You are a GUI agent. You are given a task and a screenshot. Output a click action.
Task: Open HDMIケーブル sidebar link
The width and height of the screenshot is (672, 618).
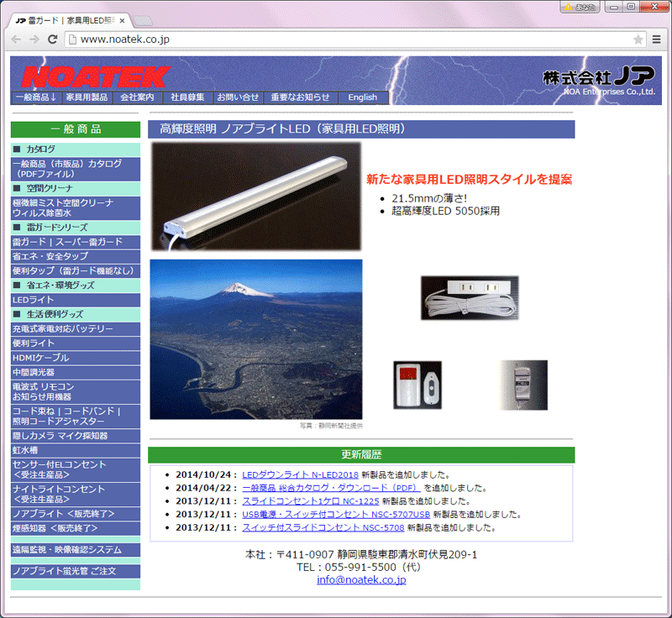[x=76, y=358]
